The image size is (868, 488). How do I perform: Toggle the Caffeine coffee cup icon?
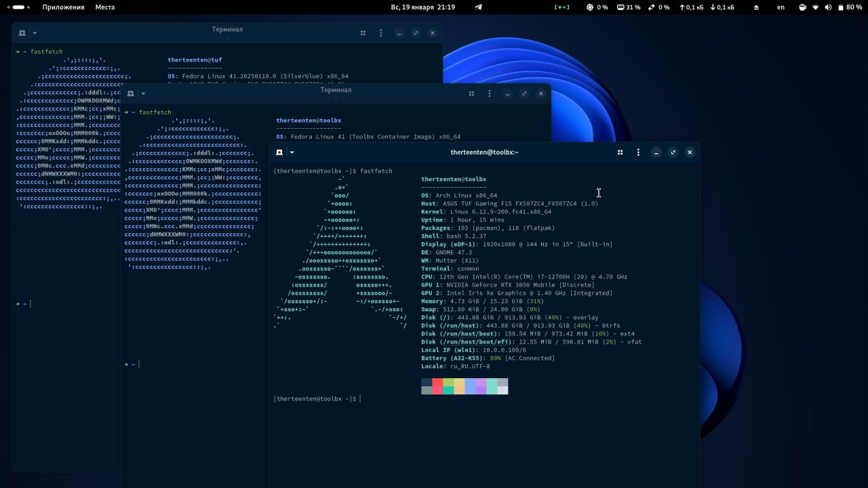coord(803,7)
